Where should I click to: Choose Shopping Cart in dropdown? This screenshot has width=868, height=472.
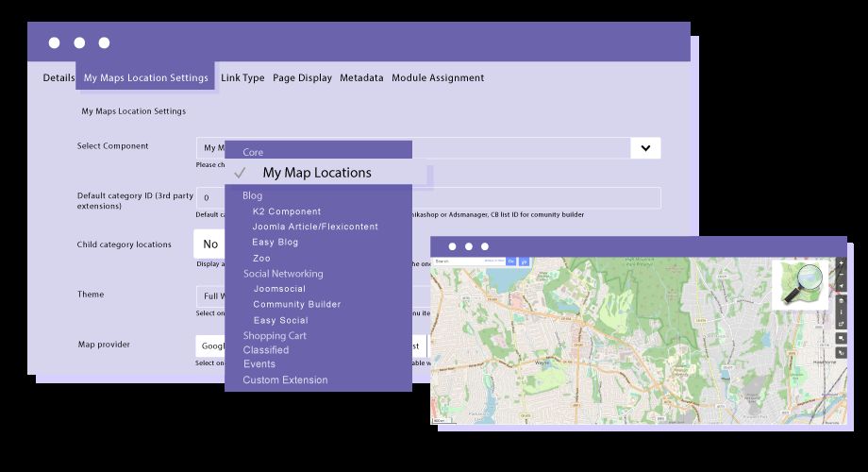(275, 336)
